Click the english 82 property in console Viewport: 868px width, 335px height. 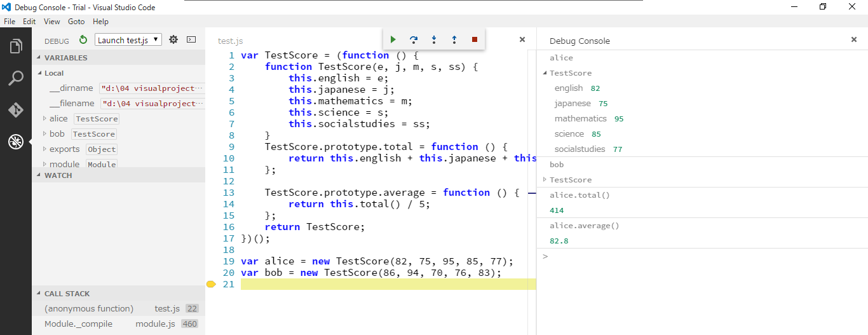coord(577,88)
